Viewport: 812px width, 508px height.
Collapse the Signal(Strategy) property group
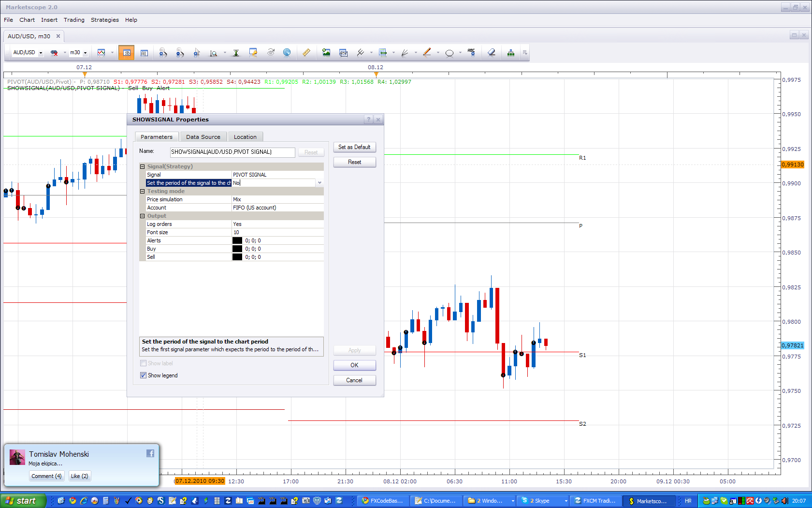pyautogui.click(x=143, y=166)
